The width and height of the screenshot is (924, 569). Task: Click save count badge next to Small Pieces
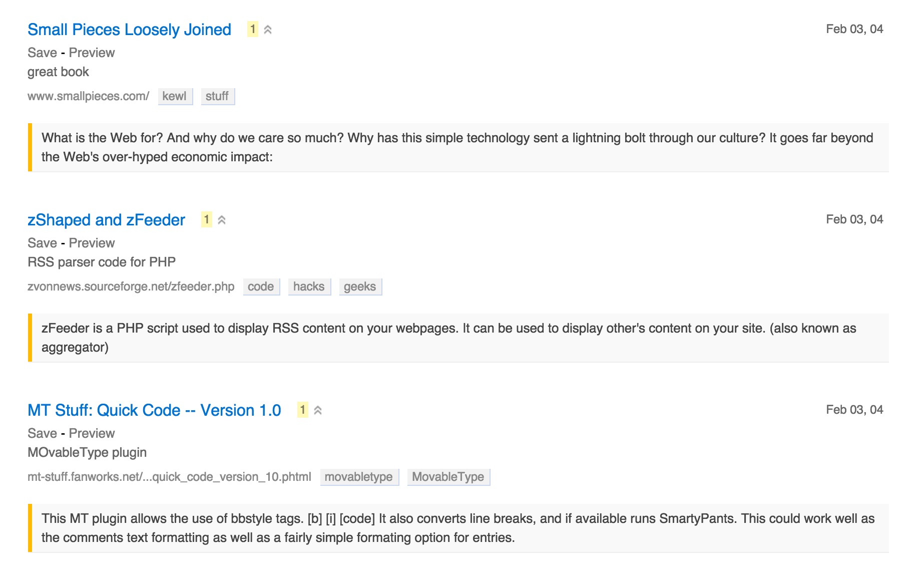tap(253, 30)
